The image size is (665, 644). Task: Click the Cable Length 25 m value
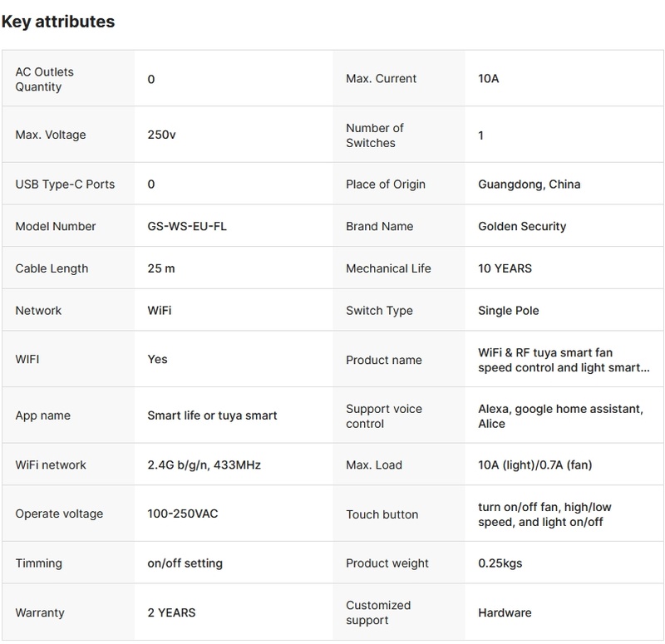point(161,268)
